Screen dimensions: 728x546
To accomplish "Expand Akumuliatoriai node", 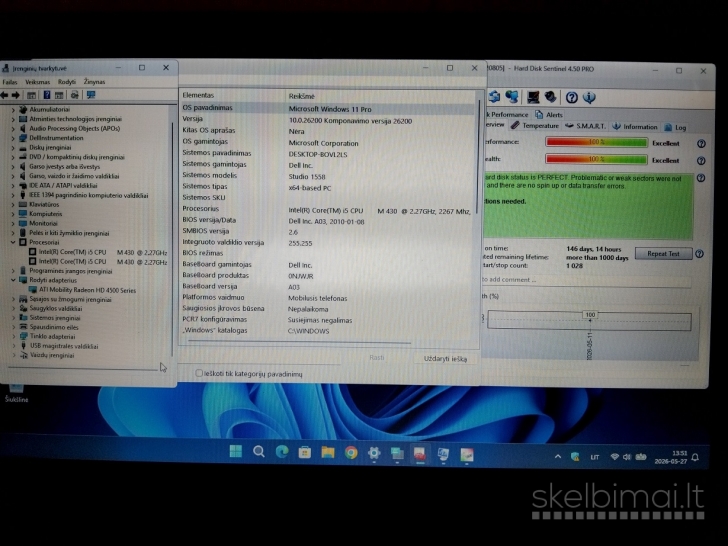I will tap(13, 110).
